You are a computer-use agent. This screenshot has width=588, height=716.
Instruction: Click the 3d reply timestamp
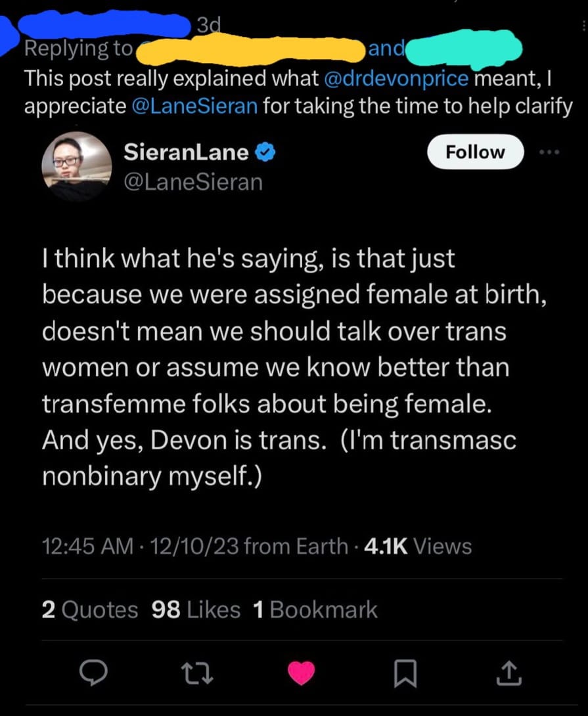pos(208,26)
